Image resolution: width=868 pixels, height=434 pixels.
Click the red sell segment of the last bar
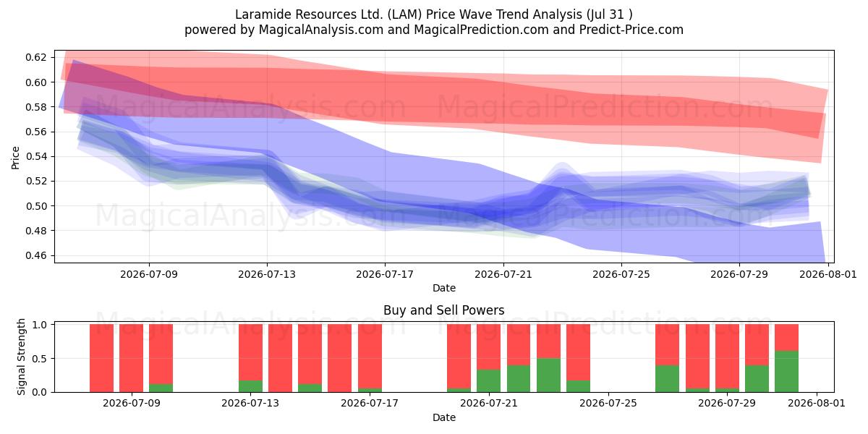786,338
